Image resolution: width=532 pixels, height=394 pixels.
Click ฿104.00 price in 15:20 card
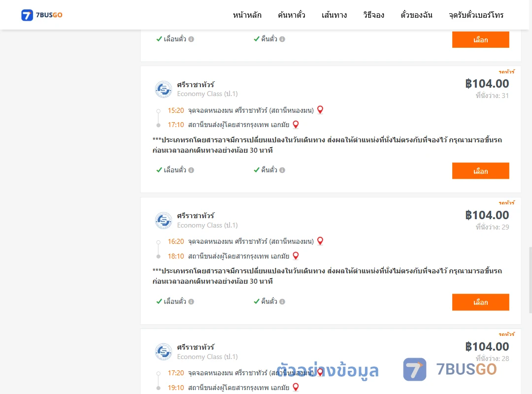(x=487, y=84)
